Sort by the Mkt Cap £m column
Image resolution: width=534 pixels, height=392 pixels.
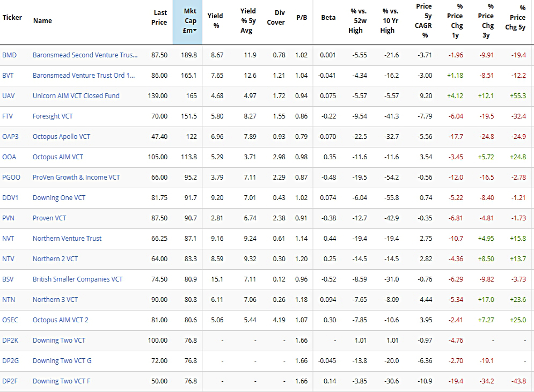(189, 21)
